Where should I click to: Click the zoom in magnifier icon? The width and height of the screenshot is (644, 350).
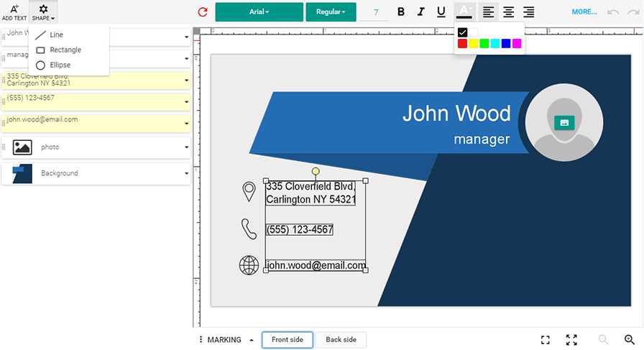point(629,340)
